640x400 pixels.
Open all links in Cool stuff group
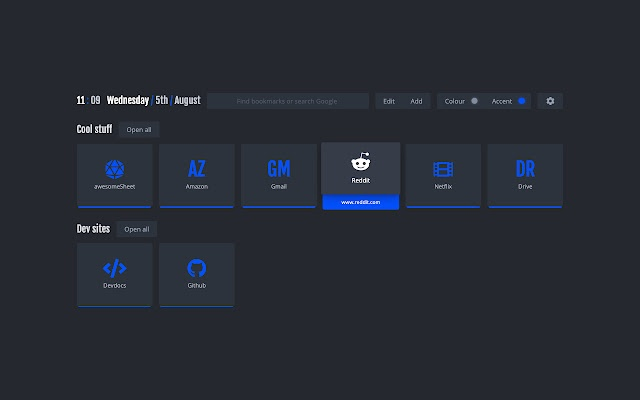click(138, 129)
